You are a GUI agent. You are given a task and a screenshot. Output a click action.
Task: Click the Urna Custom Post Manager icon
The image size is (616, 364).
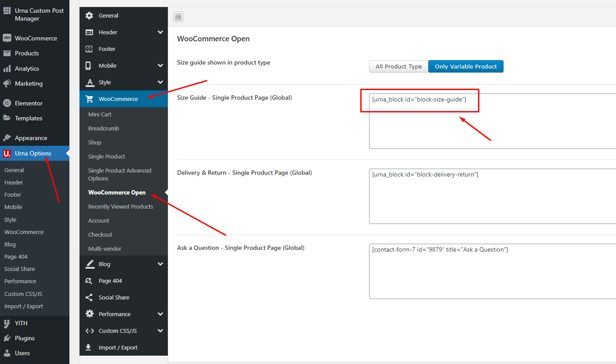(7, 10)
